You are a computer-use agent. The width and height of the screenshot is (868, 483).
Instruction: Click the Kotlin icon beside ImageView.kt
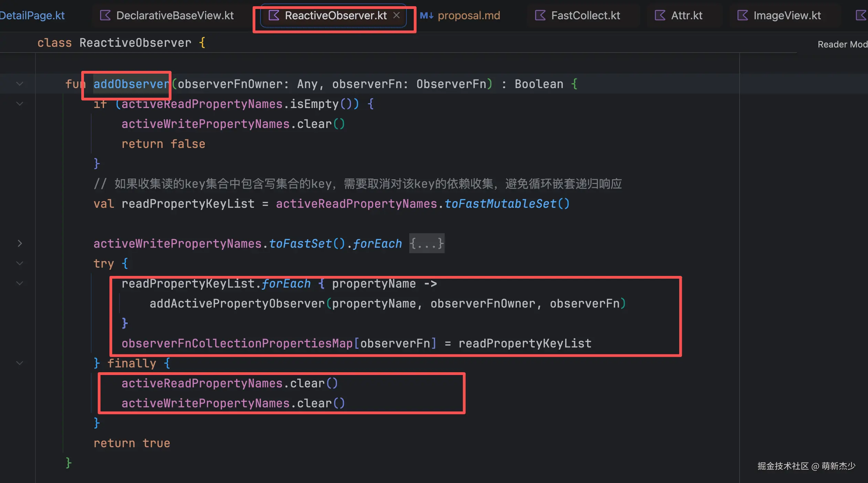[x=743, y=15]
